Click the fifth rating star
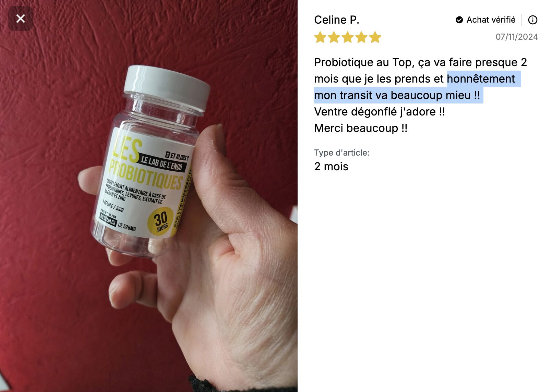 [375, 37]
